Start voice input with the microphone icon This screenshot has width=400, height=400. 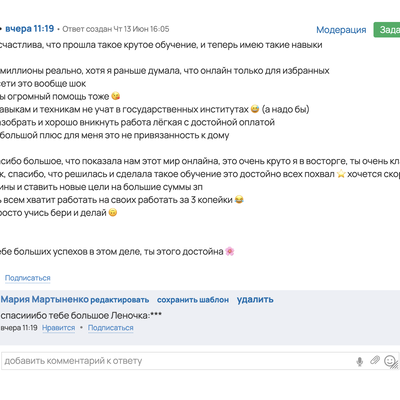click(359, 361)
